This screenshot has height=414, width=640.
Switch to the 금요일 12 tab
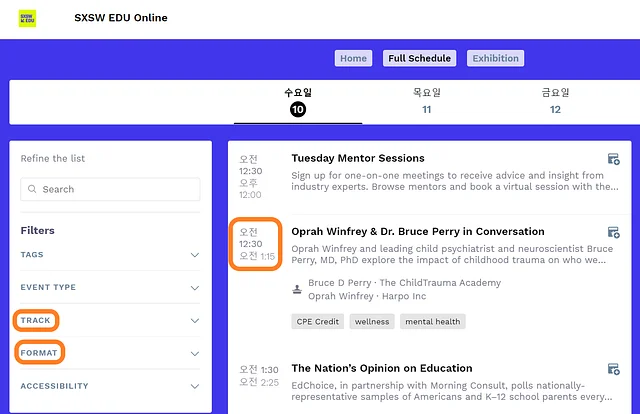pyautogui.click(x=555, y=101)
